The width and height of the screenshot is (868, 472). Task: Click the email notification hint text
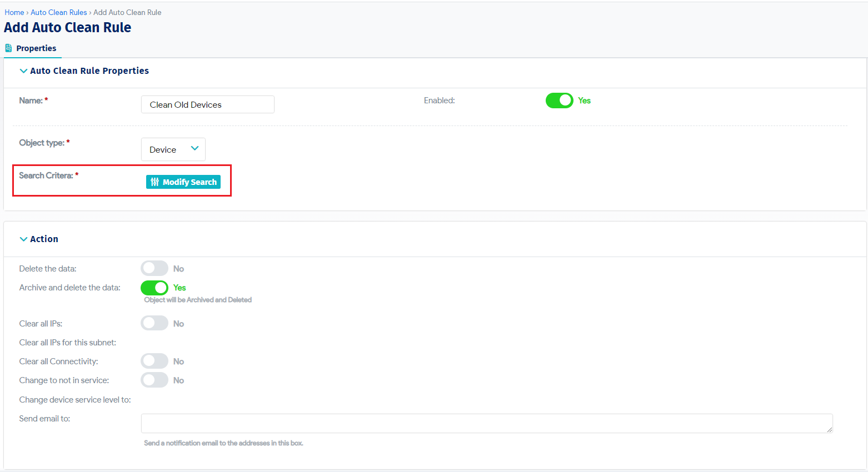[223, 443]
